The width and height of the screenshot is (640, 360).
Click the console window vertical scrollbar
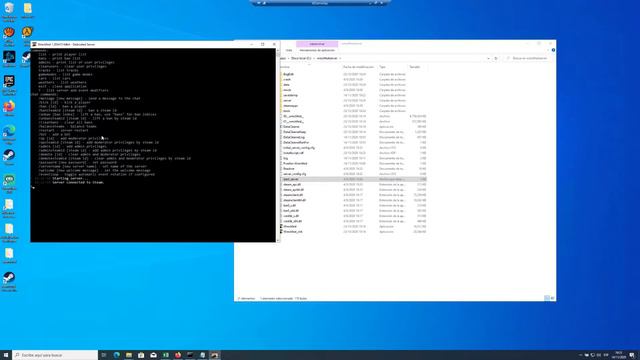(x=278, y=145)
